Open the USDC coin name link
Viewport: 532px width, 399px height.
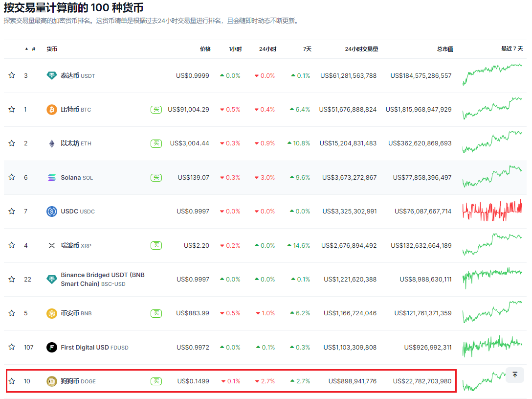pos(78,211)
